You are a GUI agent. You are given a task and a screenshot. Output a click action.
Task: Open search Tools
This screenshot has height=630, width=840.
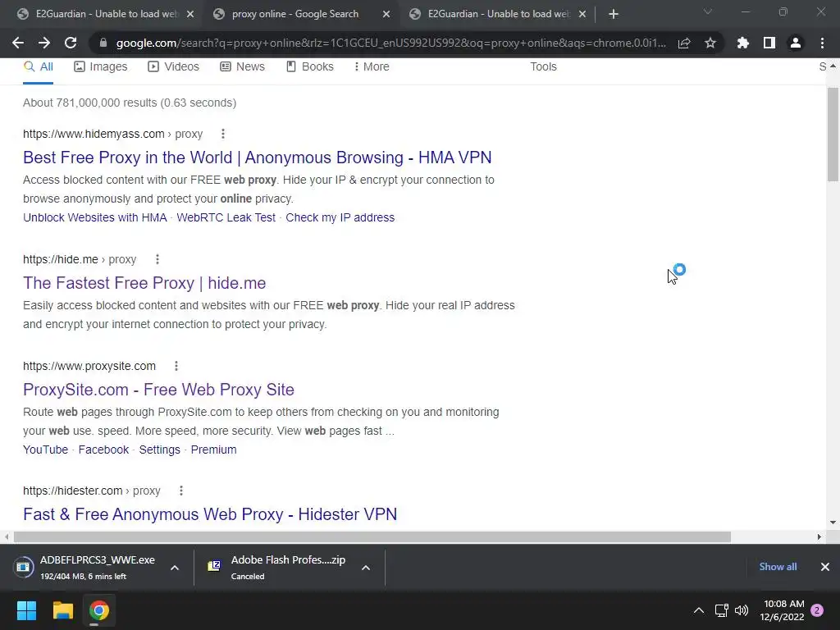pos(543,66)
